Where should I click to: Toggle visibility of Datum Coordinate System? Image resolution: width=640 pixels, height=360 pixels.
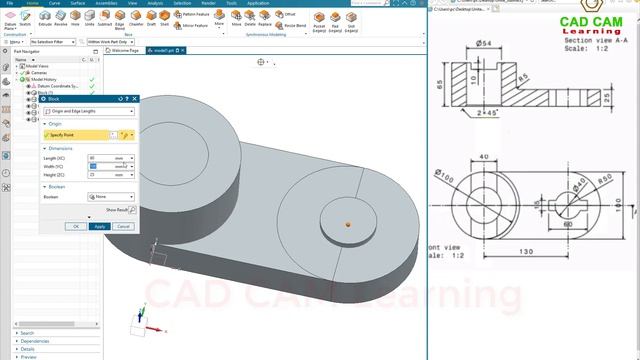coord(29,87)
